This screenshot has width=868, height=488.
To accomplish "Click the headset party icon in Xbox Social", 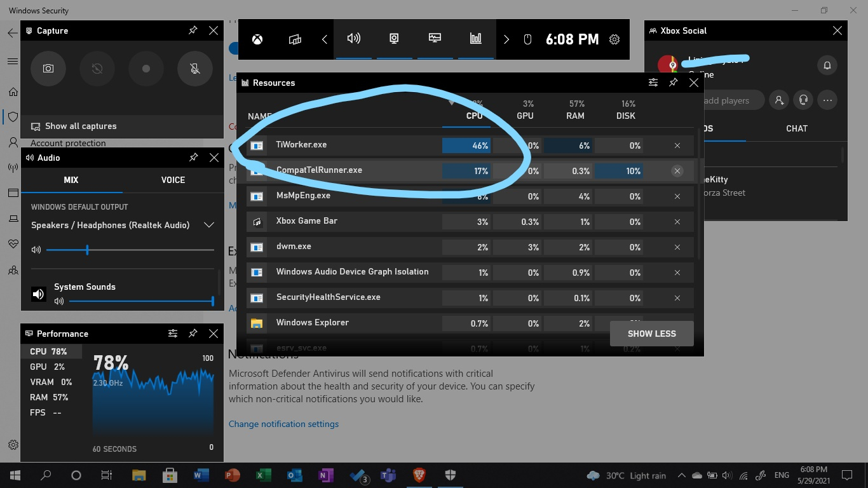I will click(803, 100).
